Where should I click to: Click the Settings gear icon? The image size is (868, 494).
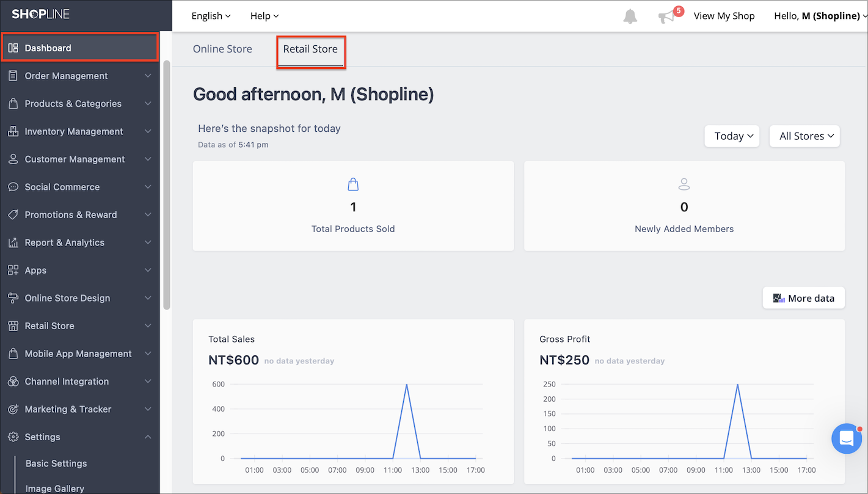(13, 437)
